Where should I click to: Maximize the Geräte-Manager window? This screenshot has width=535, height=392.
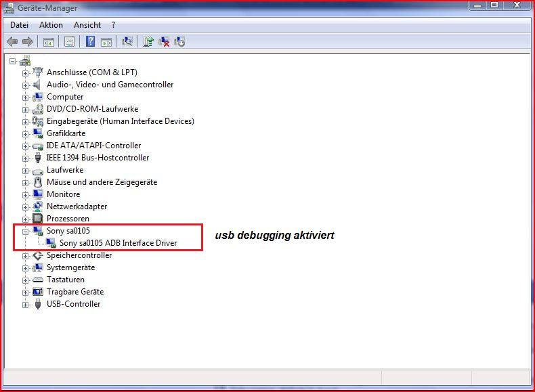coord(494,5)
